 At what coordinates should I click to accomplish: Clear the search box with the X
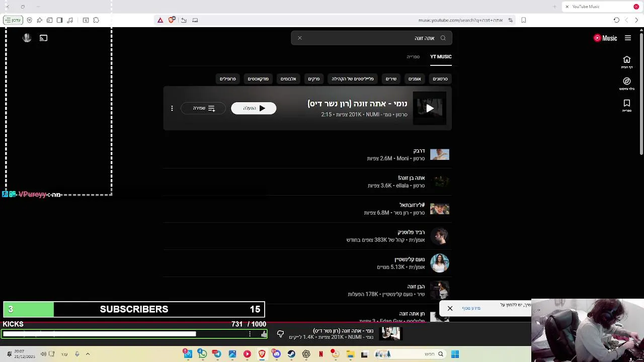click(300, 38)
